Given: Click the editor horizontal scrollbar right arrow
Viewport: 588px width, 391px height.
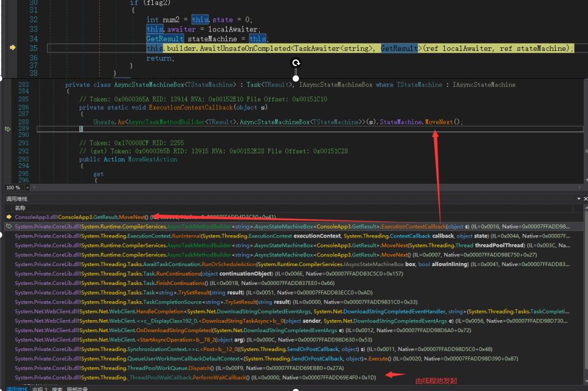Looking at the screenshot, I should [581, 187].
